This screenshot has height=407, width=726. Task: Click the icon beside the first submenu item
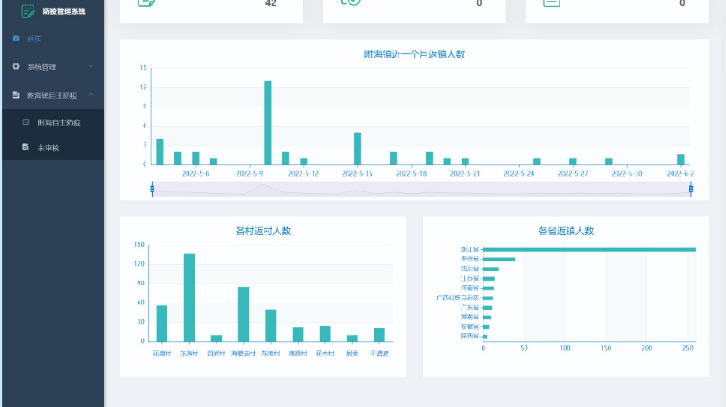coord(26,122)
